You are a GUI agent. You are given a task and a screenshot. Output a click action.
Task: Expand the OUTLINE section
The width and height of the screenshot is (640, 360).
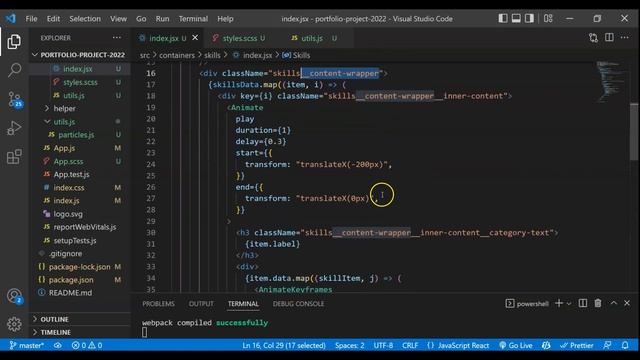[54, 319]
